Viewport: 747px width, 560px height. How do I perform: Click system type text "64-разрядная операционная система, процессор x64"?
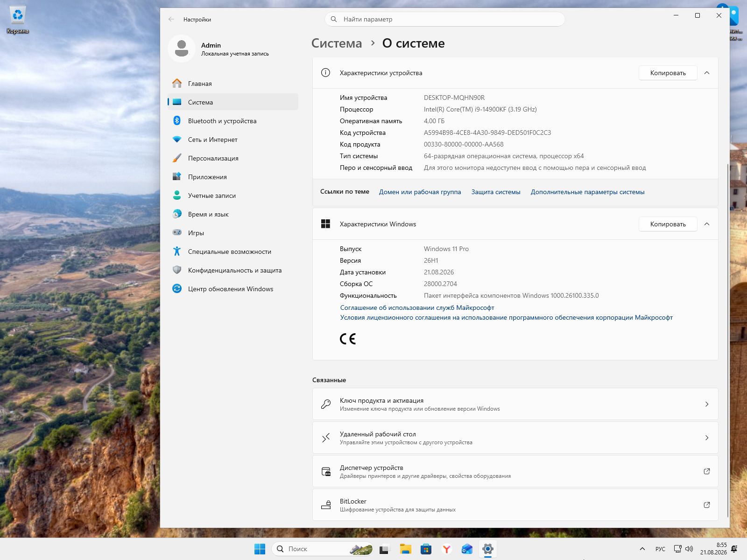click(504, 156)
